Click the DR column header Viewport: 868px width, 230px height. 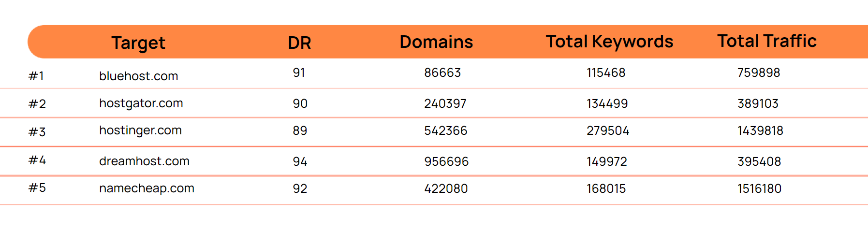[299, 43]
